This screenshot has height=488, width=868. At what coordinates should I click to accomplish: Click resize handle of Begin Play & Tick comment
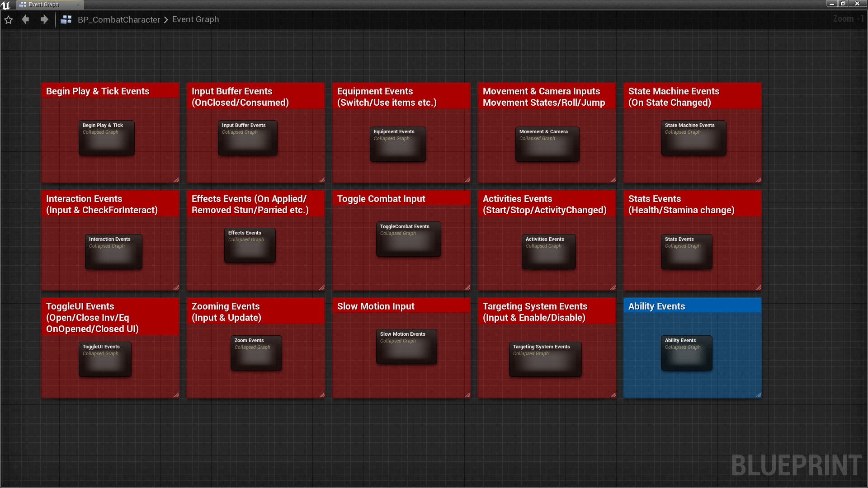tap(176, 180)
